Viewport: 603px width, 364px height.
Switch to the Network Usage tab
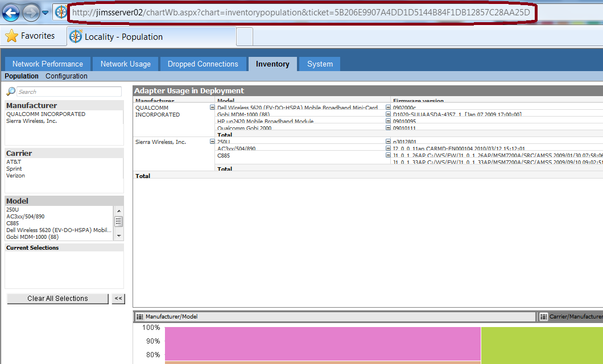(125, 64)
